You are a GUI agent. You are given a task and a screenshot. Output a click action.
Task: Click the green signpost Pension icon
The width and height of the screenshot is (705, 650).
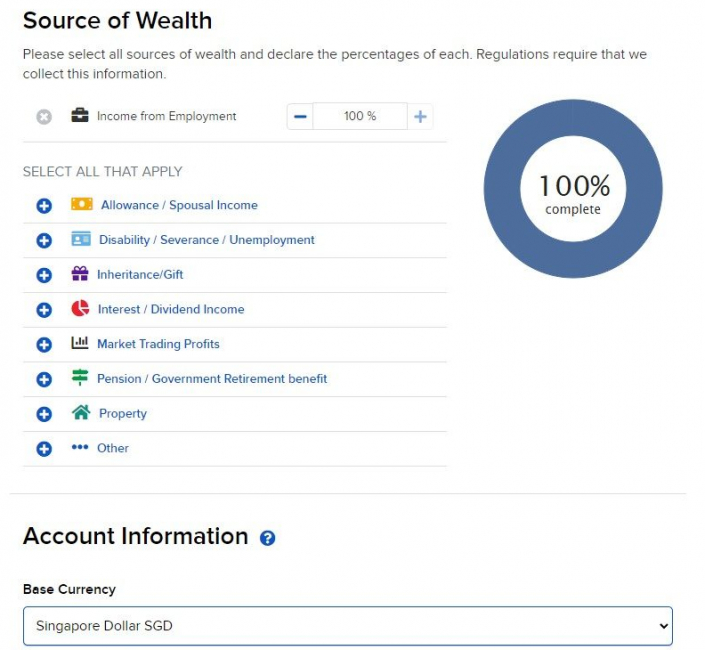[80, 378]
